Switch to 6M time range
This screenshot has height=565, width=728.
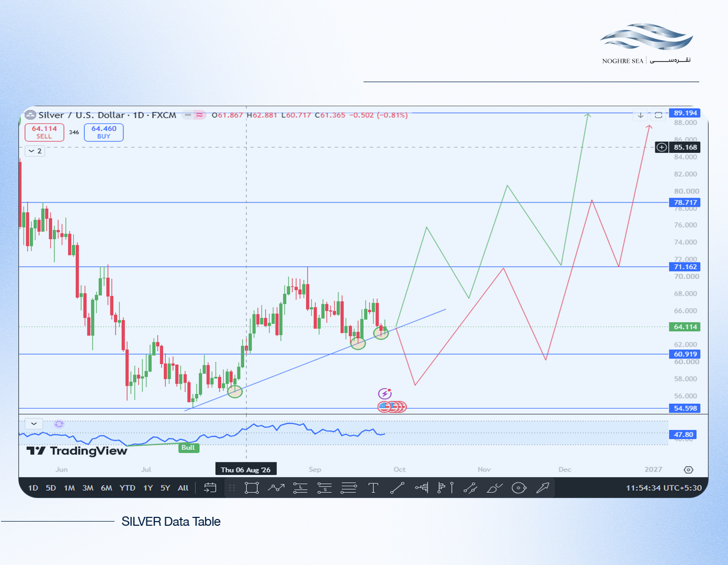[x=107, y=488]
